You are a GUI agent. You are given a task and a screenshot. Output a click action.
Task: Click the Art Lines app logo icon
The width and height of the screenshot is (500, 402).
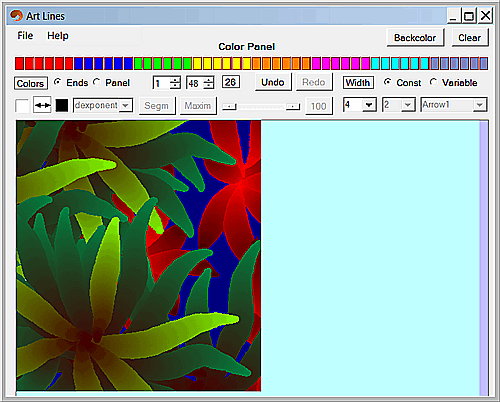(x=16, y=15)
